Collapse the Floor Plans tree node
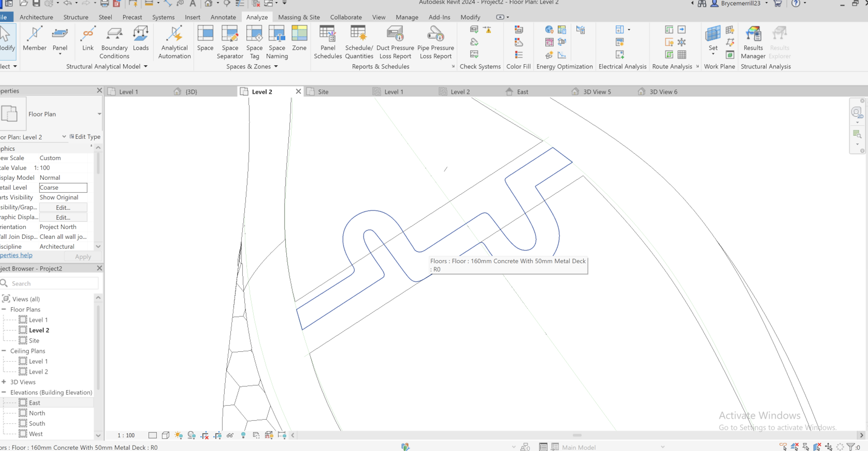 tap(4, 309)
